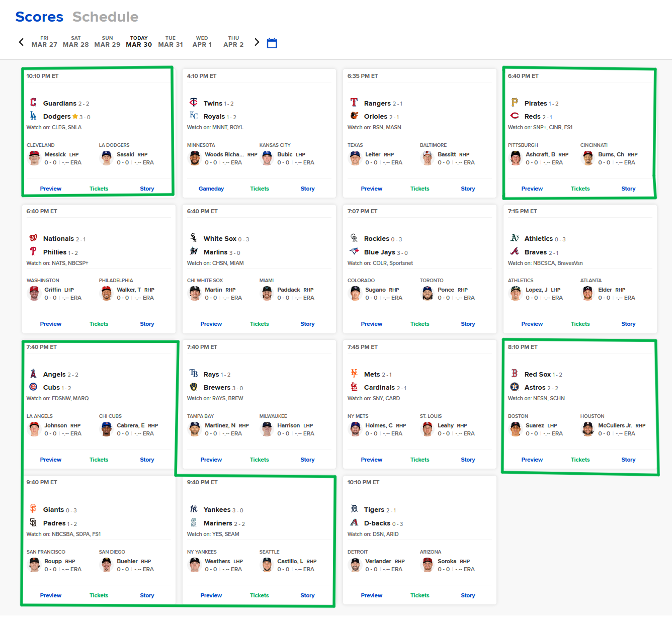Screen dimensions: 672x624
Task: Click the Angels team logo
Action: coord(33,374)
